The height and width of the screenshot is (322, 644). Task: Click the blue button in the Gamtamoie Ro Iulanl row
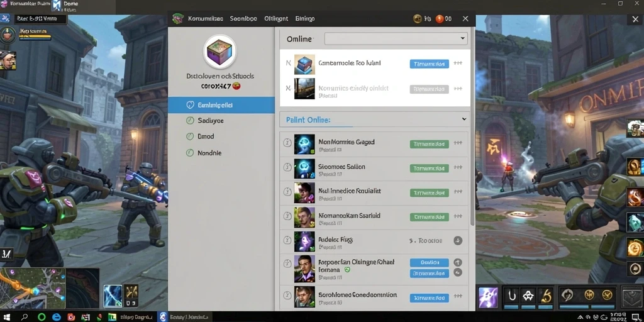point(429,64)
